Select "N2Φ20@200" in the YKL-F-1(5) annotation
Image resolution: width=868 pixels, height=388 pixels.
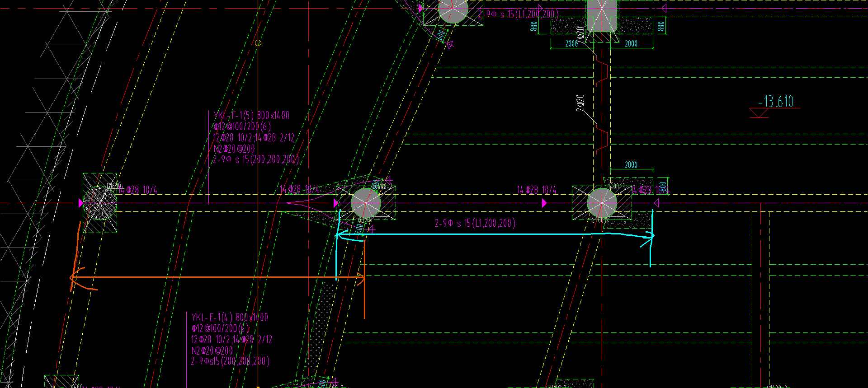click(234, 149)
